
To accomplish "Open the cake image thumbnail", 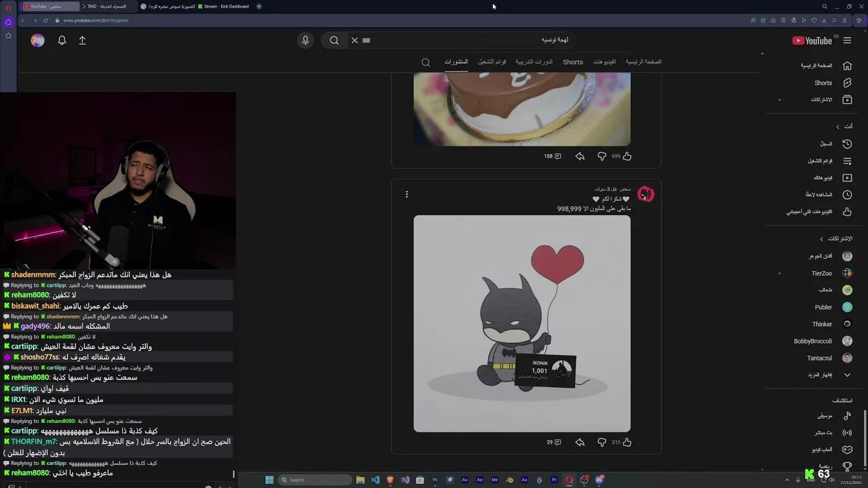I will coord(522,109).
